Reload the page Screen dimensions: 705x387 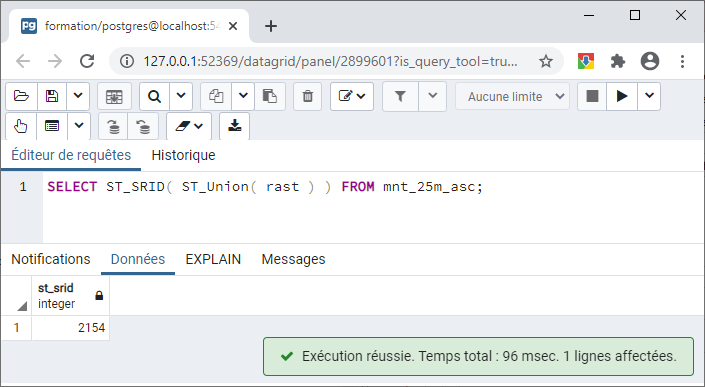[x=87, y=61]
